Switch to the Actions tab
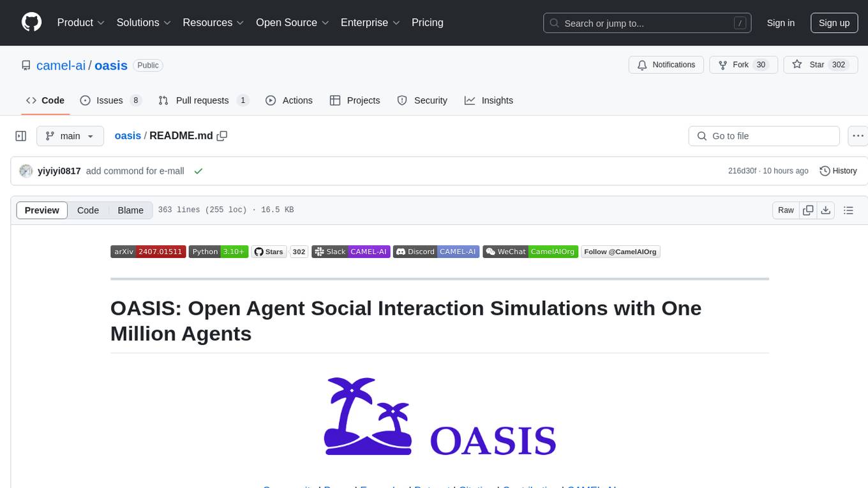 [288, 100]
